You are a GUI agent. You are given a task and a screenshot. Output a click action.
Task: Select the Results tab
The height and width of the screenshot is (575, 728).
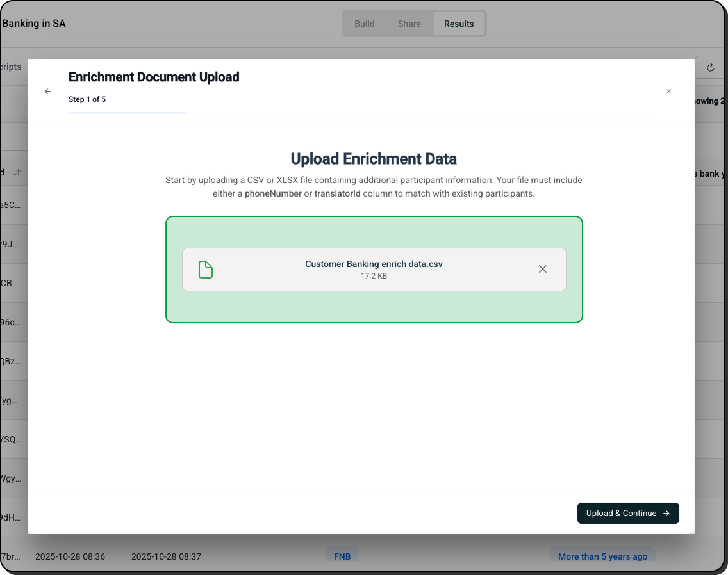pos(459,24)
